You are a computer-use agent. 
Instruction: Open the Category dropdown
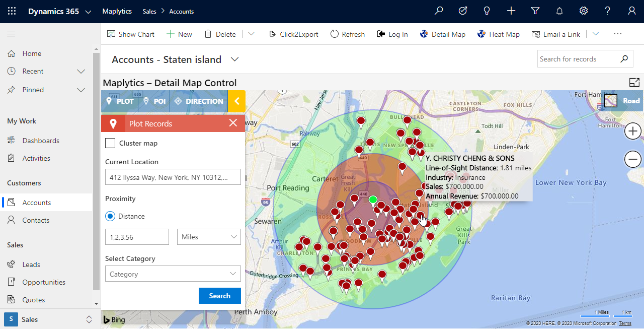[173, 274]
